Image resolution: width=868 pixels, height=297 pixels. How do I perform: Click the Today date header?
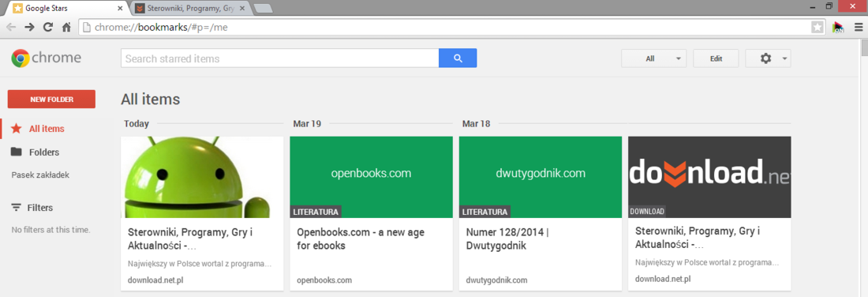click(136, 123)
